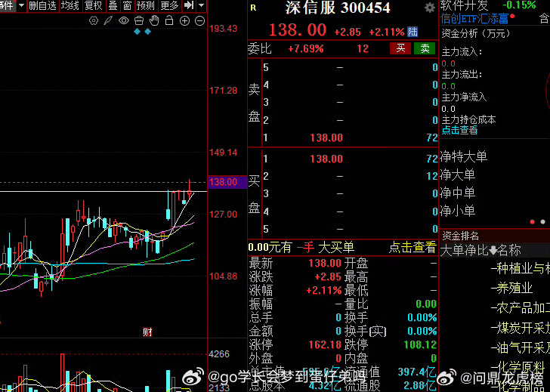Click 委比 value +7.69%
Viewport: 550px width, 392px height.
pyautogui.click(x=305, y=48)
